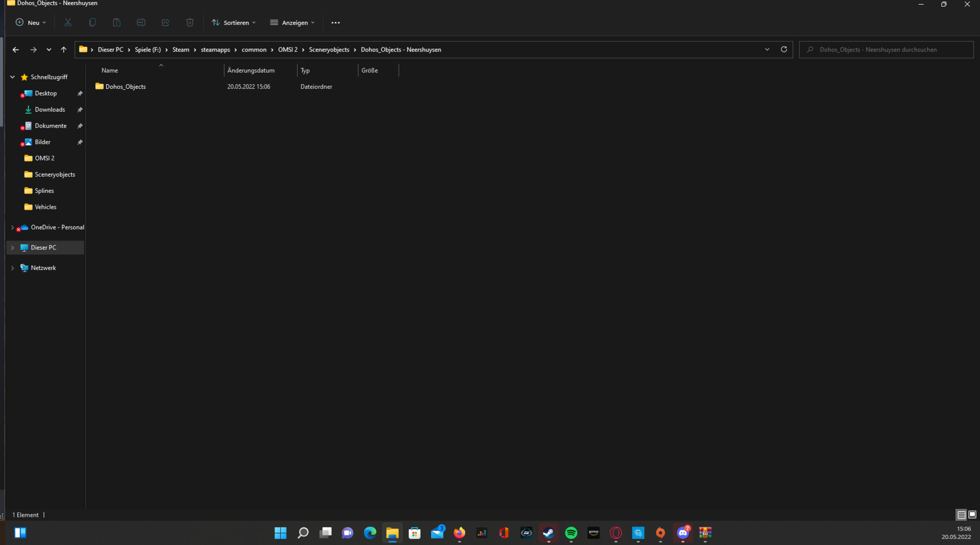Click the Rename icon in toolbar
Viewport: 980px width, 545px height.
pos(141,22)
